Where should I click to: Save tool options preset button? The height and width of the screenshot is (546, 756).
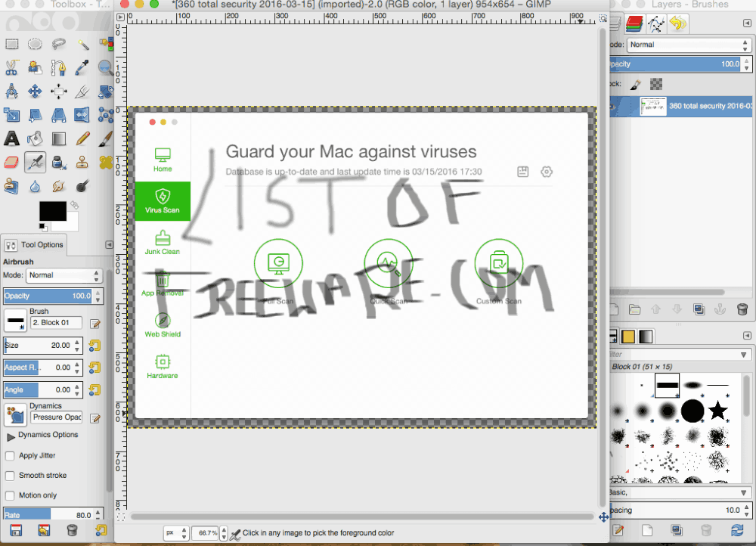(16, 531)
